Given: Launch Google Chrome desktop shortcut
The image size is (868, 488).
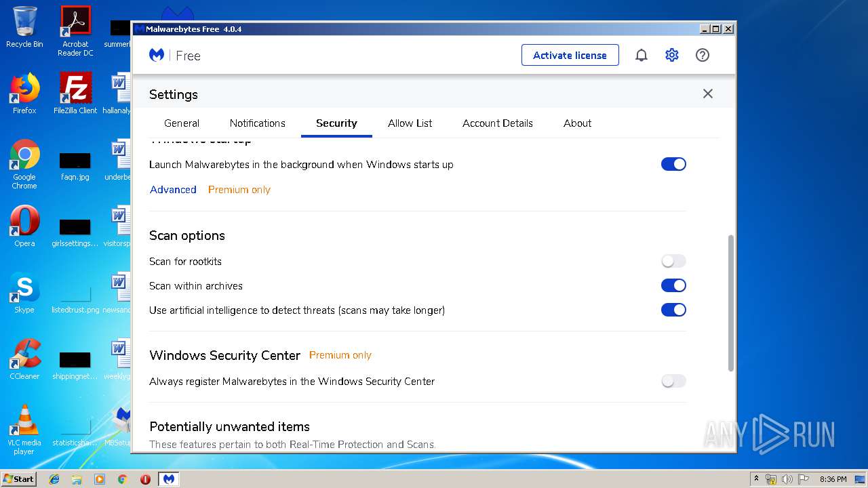Looking at the screenshot, I should [24, 165].
